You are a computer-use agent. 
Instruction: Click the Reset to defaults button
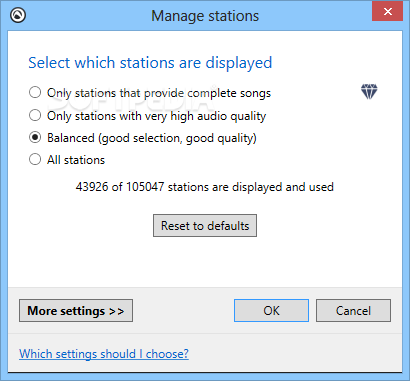click(205, 226)
